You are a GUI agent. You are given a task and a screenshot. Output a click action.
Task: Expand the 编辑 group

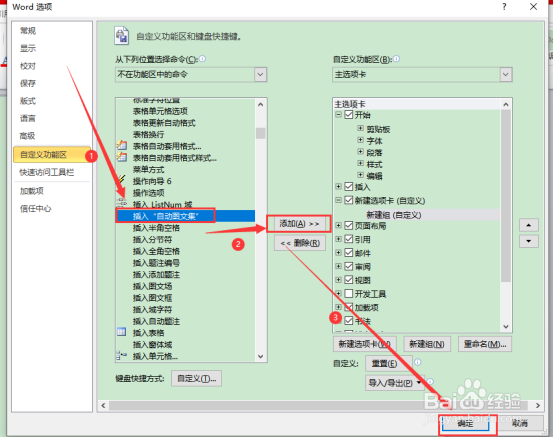(x=360, y=175)
